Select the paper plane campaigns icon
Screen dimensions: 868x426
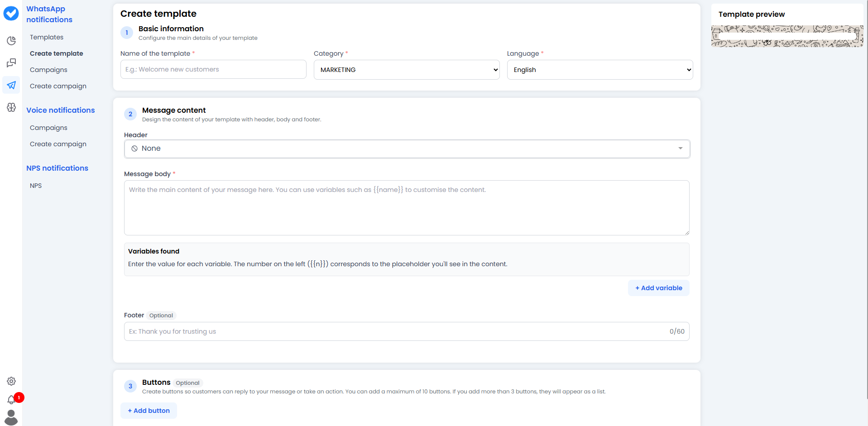click(x=11, y=85)
